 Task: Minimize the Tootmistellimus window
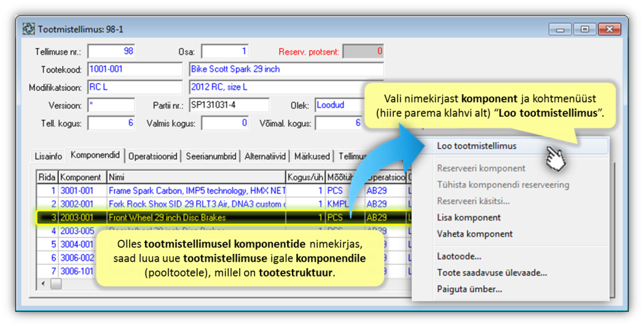coord(561,29)
